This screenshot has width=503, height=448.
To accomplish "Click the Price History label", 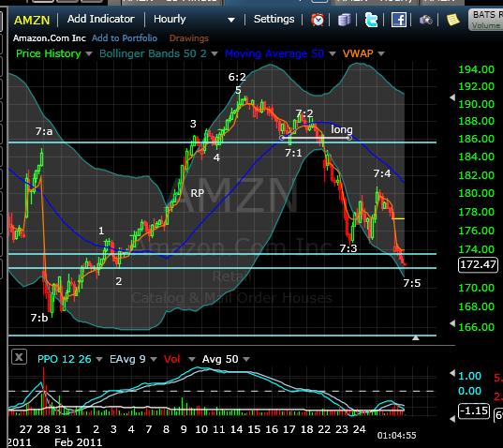I will pos(49,53).
